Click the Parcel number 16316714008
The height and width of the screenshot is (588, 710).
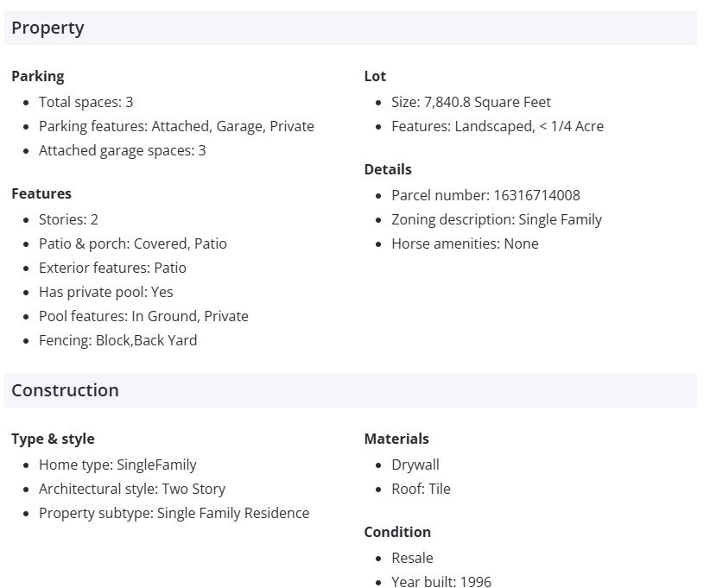point(485,195)
